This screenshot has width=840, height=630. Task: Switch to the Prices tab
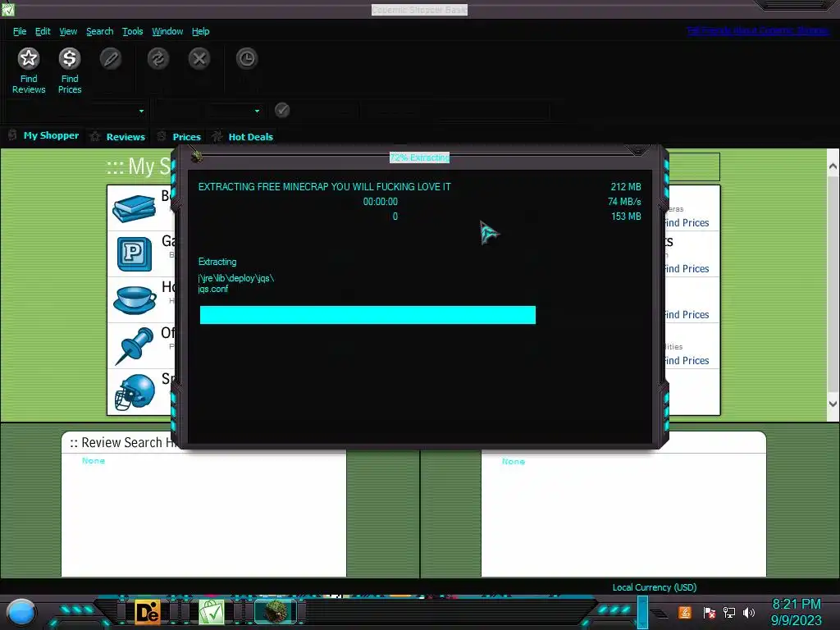[179, 137]
